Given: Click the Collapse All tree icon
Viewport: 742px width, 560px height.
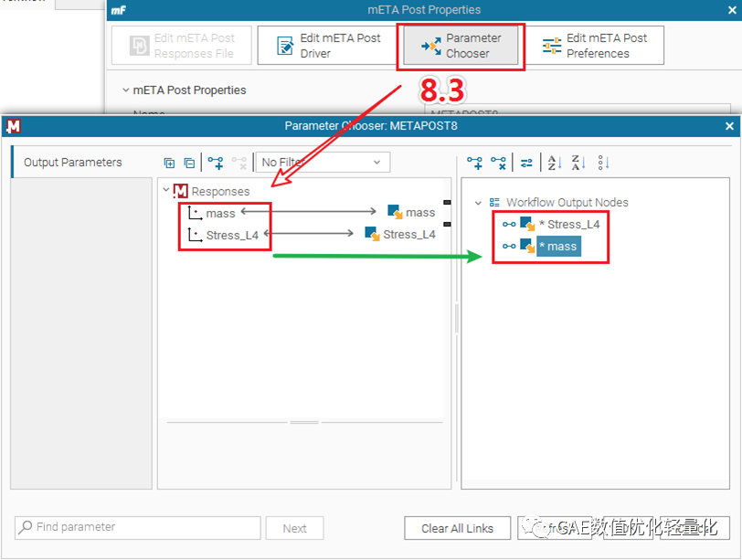Looking at the screenshot, I should 189,164.
